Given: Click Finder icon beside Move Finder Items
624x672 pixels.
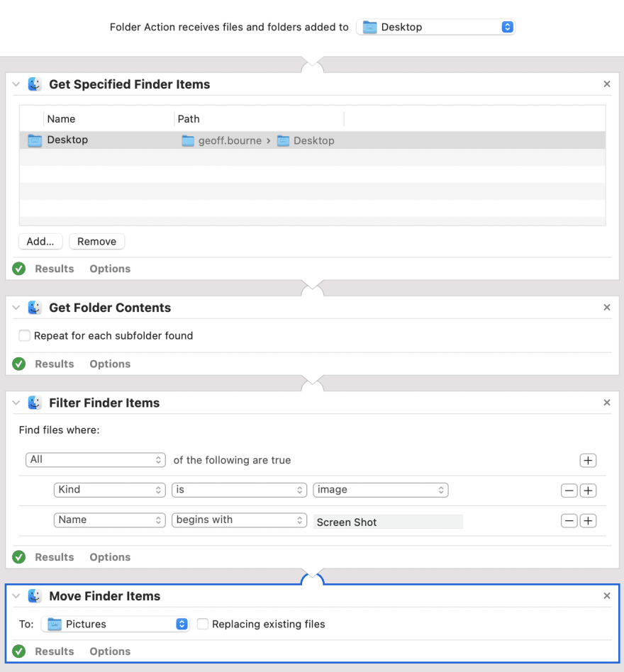Looking at the screenshot, I should [x=35, y=595].
